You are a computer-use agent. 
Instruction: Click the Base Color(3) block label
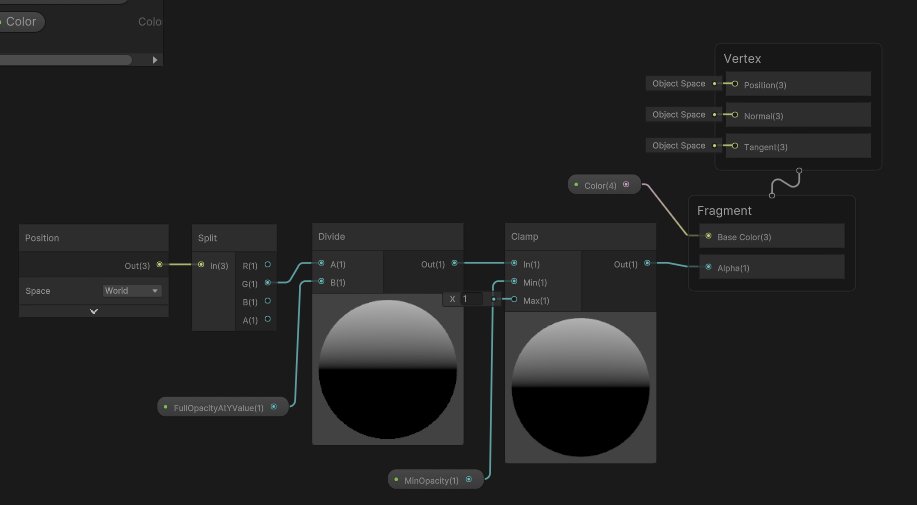pyautogui.click(x=744, y=237)
